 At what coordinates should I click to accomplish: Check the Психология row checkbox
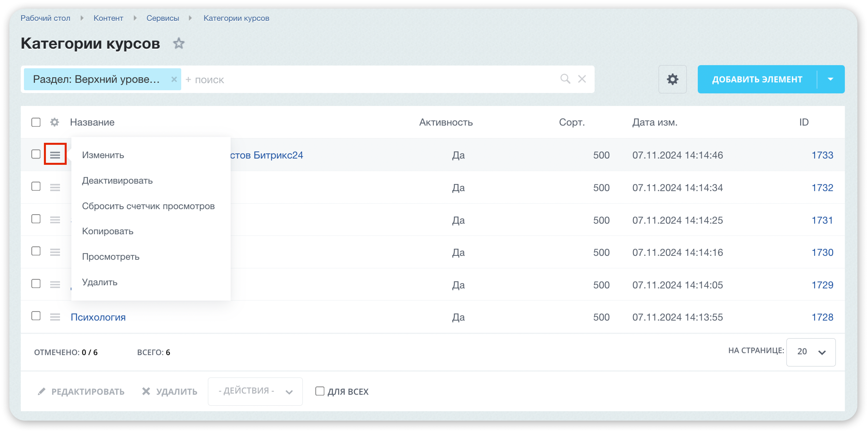pos(36,316)
